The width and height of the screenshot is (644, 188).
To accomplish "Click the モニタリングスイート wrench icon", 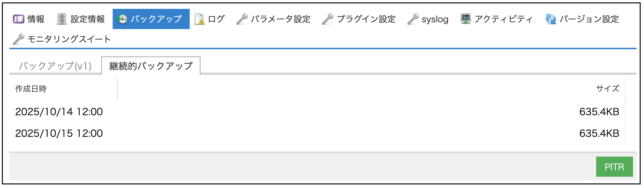I will [x=18, y=39].
